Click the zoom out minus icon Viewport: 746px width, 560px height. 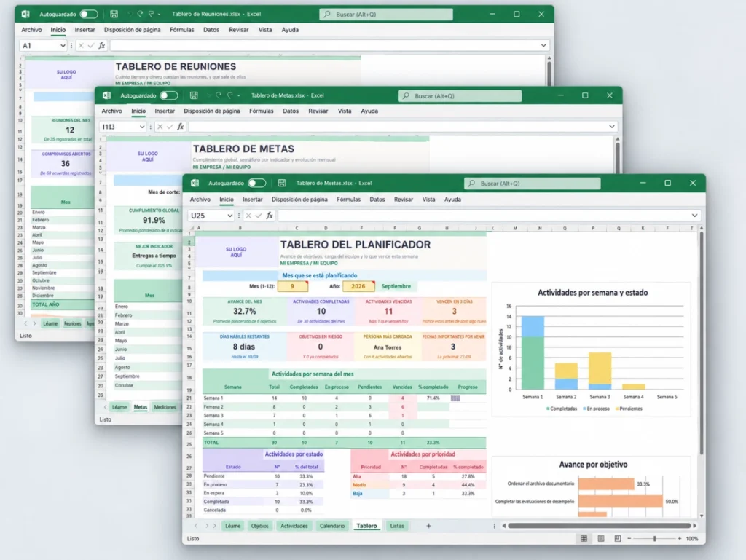pos(629,539)
